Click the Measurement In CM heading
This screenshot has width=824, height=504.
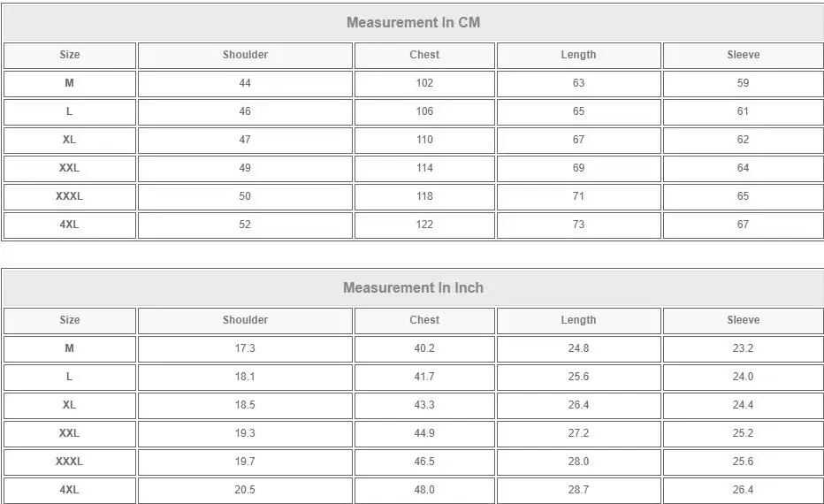(x=413, y=23)
